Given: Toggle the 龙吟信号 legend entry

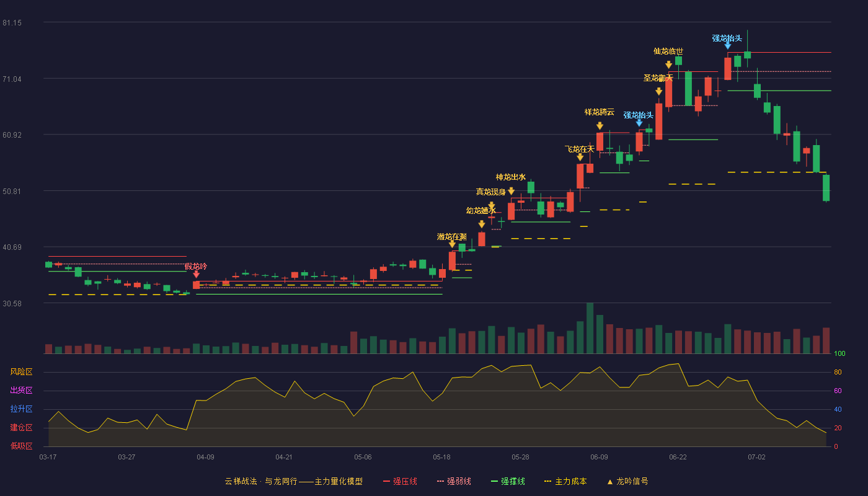Looking at the screenshot, I should click(627, 481).
